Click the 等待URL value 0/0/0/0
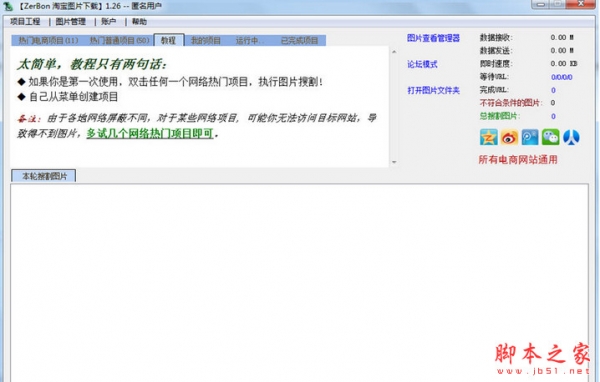 click(x=562, y=77)
